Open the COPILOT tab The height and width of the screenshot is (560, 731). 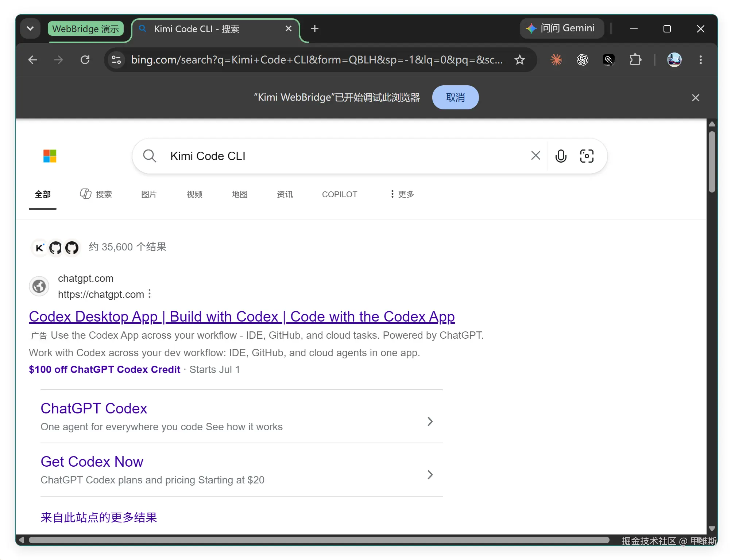[x=340, y=194]
